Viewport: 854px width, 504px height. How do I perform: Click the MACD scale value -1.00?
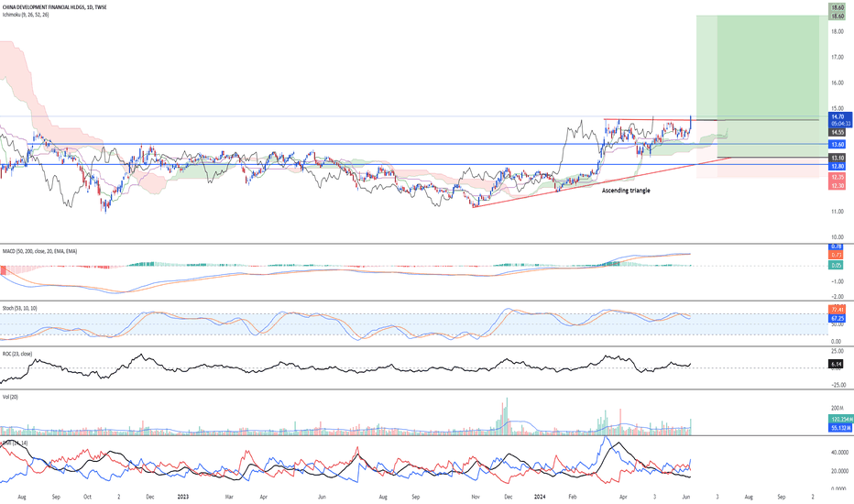838,281
